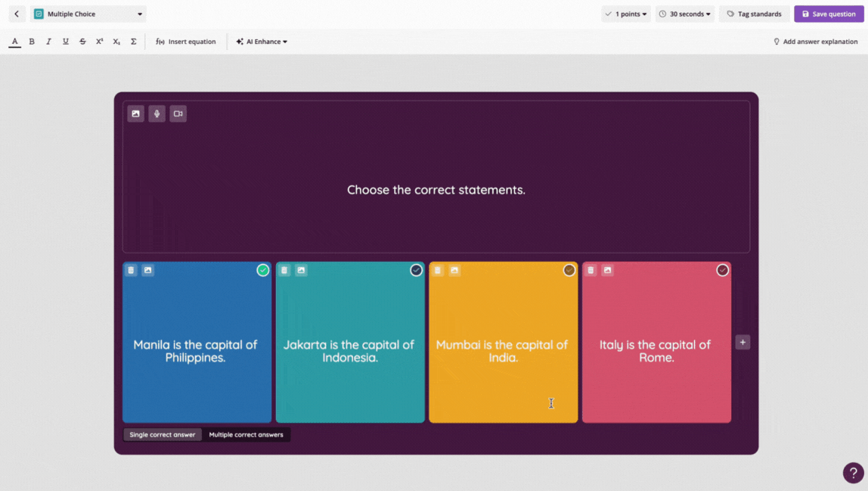Mark Italy option as correct
Viewport: 868px width, 491px height.
722,270
